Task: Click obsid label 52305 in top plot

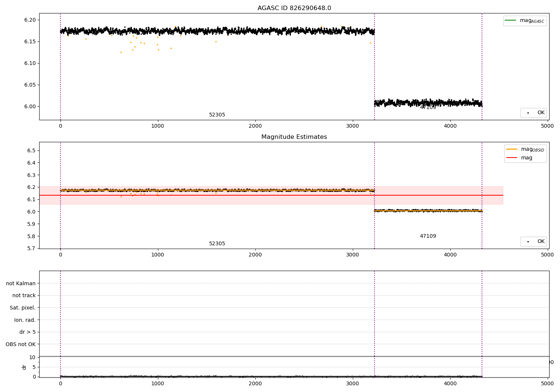Action: click(217, 115)
